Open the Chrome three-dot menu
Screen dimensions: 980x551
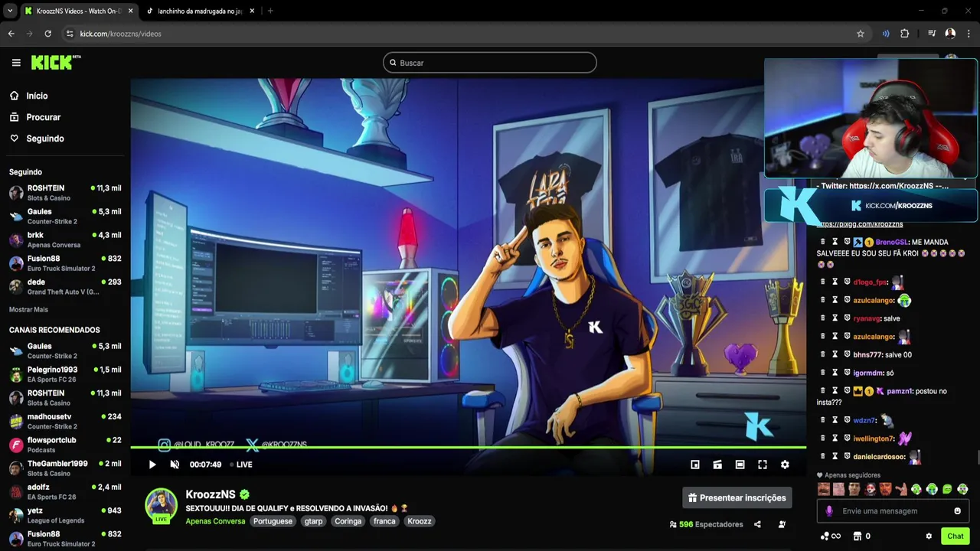click(969, 34)
